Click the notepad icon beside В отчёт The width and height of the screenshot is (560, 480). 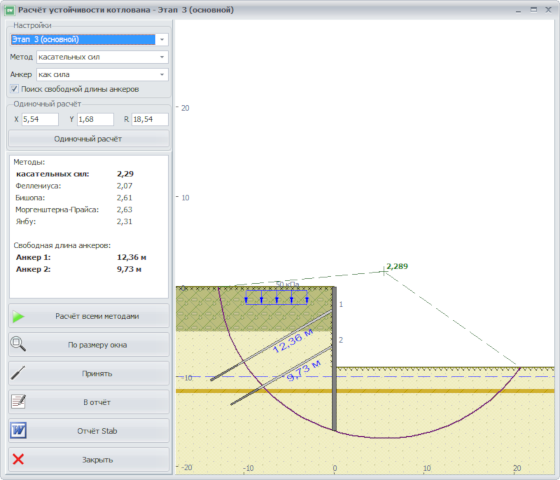18,401
